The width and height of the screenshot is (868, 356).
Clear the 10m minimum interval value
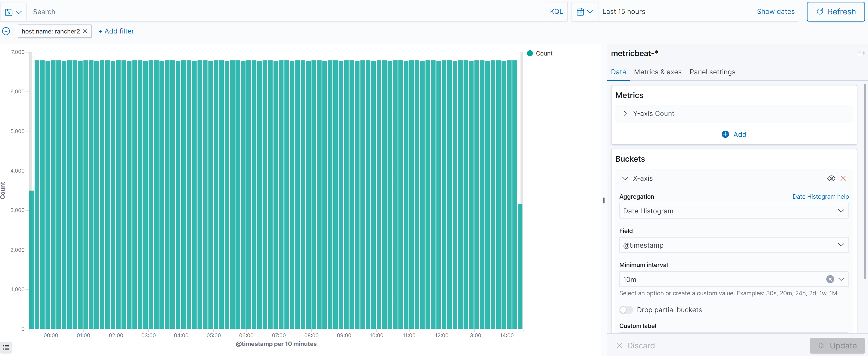tap(830, 279)
